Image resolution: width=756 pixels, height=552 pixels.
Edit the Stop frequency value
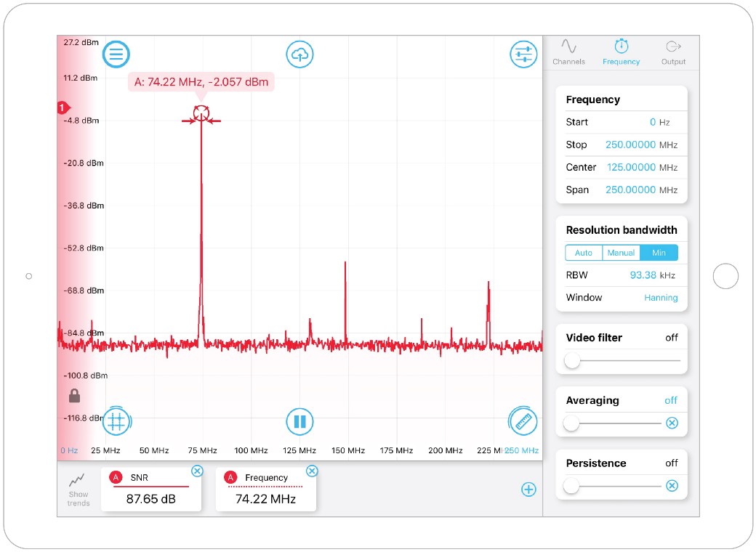point(630,145)
